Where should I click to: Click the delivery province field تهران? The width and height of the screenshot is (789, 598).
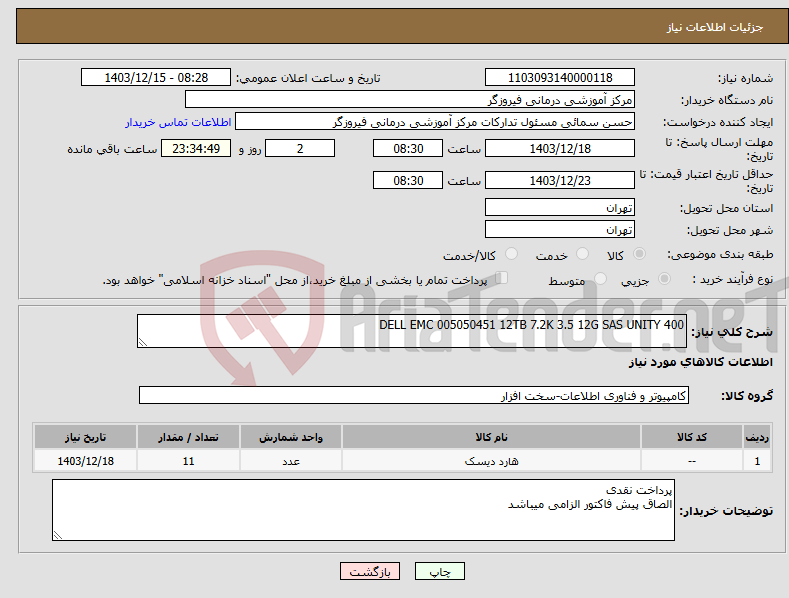(560, 207)
